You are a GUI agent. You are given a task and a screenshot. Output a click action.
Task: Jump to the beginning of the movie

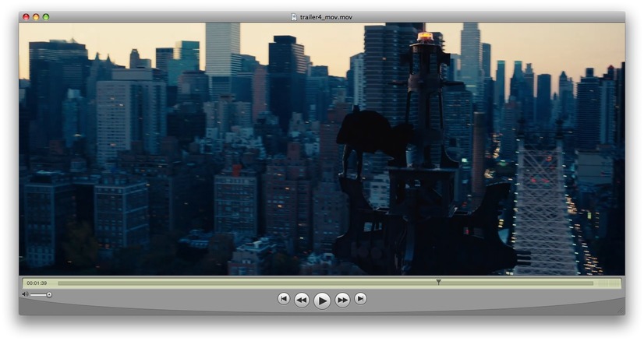(283, 298)
